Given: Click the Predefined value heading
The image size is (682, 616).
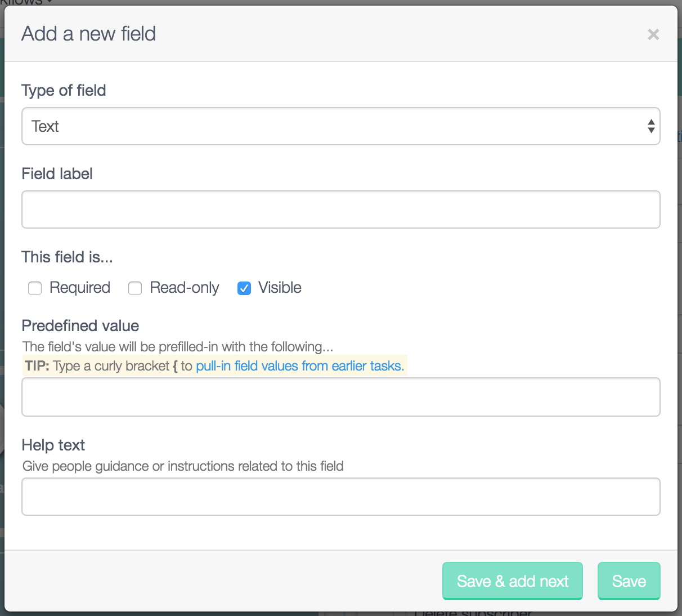Looking at the screenshot, I should coord(80,325).
